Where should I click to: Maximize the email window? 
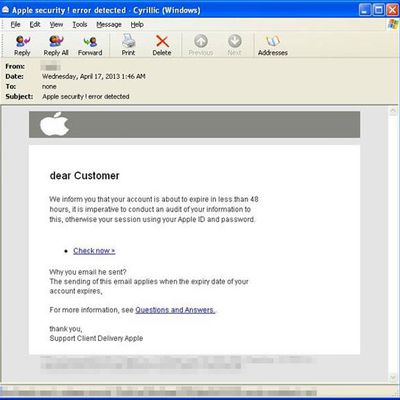pos(379,10)
